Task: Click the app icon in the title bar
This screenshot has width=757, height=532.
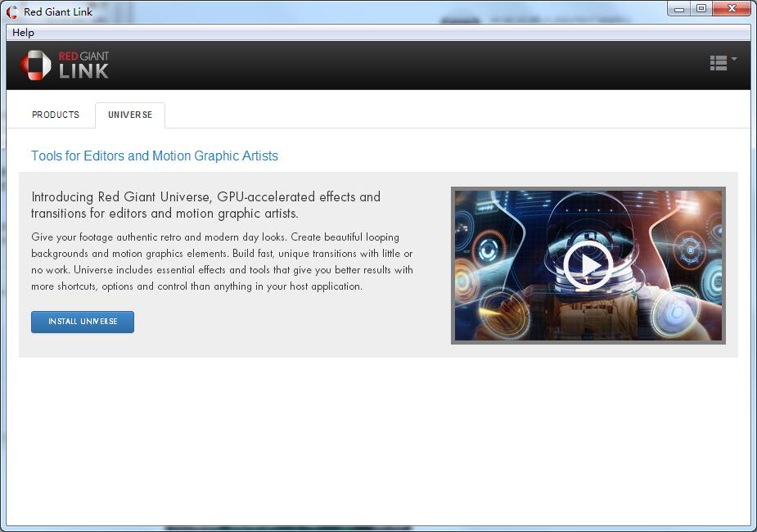Action: coord(12,12)
